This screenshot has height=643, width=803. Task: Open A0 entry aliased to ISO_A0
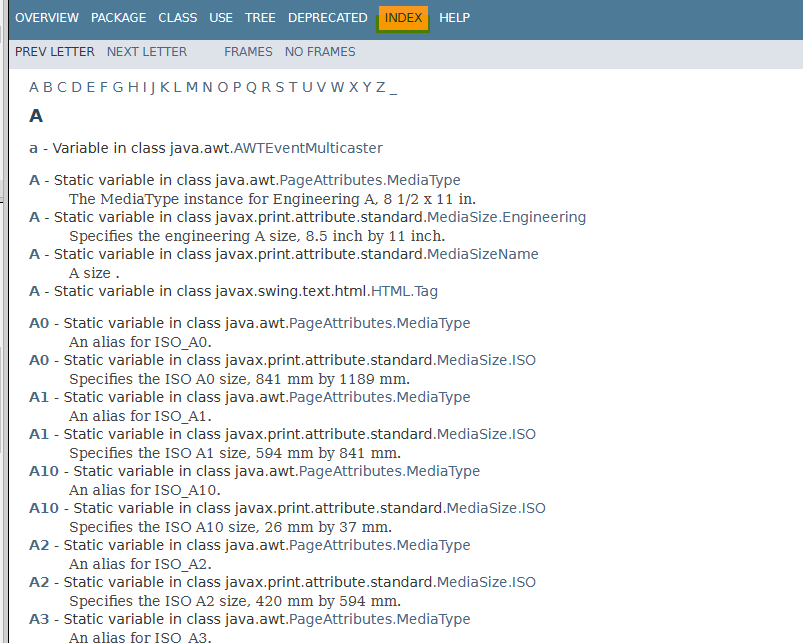click(39, 323)
